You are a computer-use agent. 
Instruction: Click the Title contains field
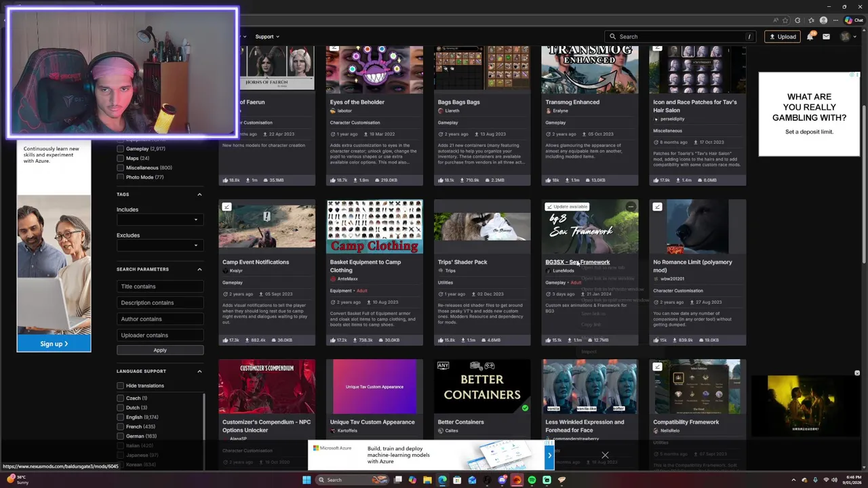160,287
